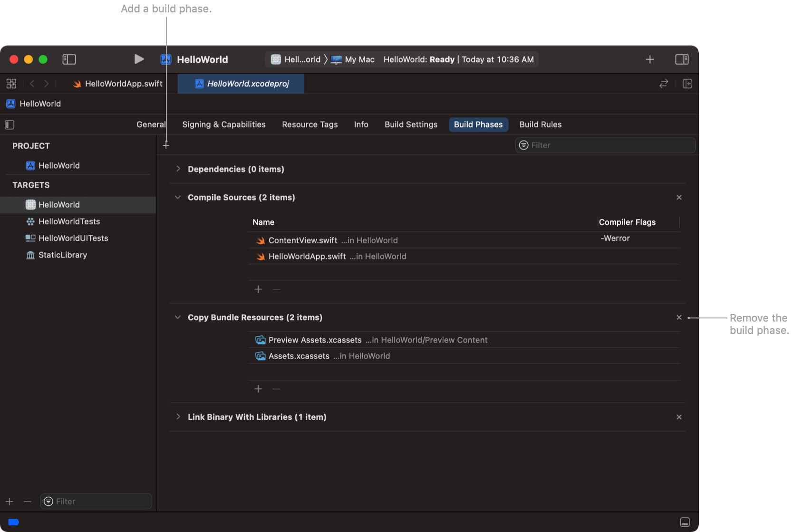Go back with the left arrow
The width and height of the screenshot is (792, 532).
[x=32, y=84]
